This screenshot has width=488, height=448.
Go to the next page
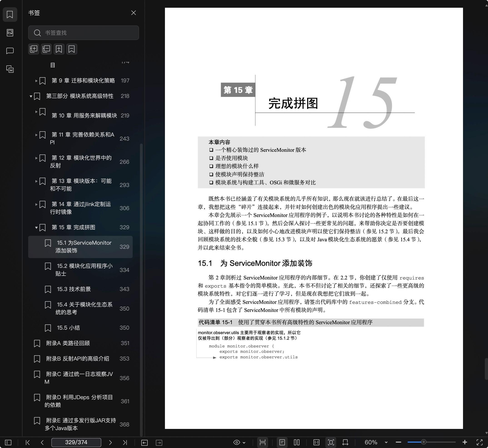(x=110, y=443)
